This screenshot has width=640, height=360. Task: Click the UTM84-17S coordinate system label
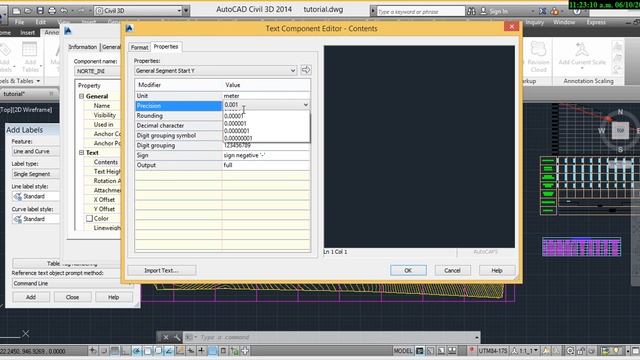(x=493, y=351)
